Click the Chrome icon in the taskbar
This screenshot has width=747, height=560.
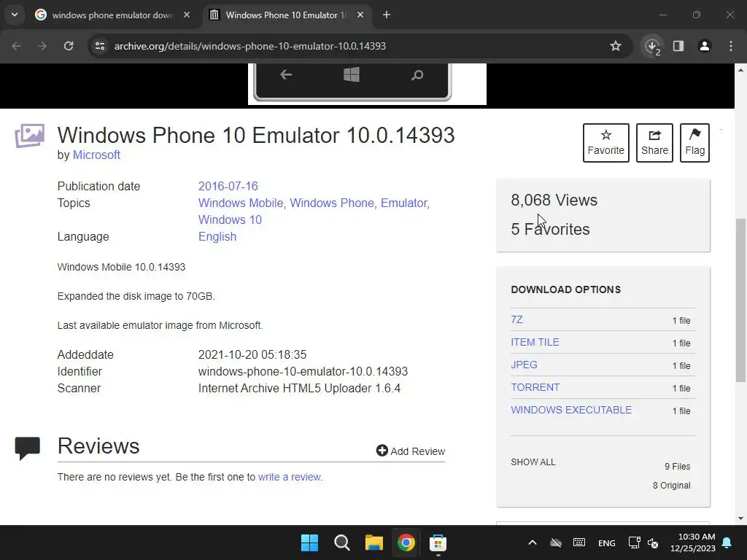pyautogui.click(x=406, y=542)
